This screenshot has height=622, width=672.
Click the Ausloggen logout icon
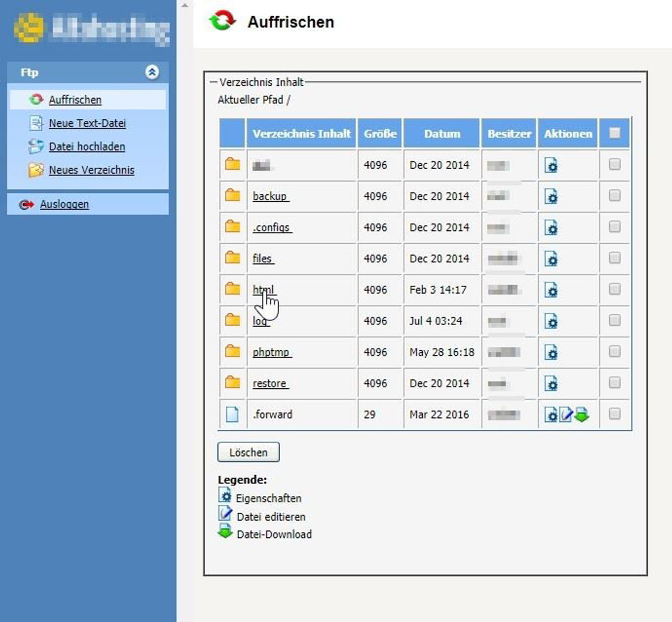26,205
